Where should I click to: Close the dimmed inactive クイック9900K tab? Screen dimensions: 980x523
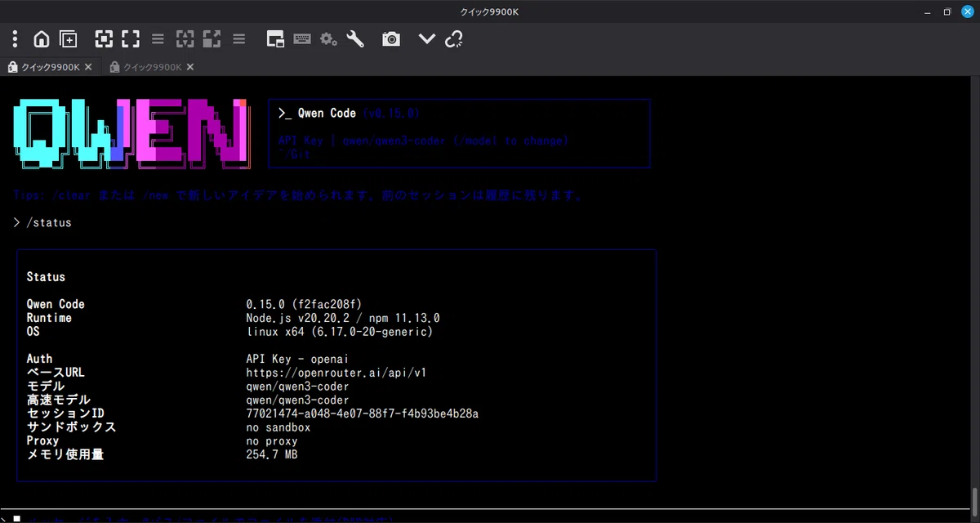click(189, 66)
